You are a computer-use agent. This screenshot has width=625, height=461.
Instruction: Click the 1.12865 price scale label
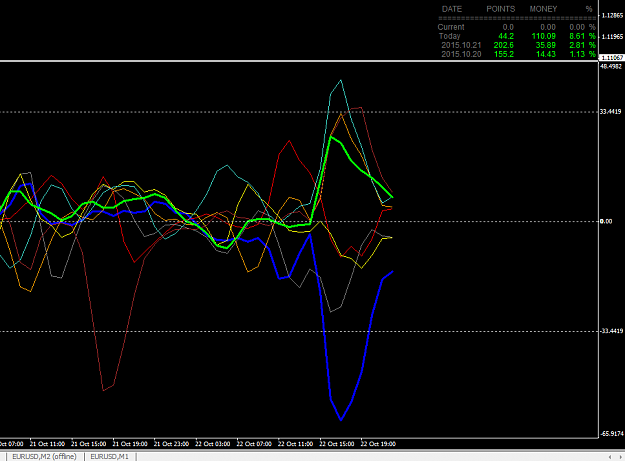click(612, 16)
